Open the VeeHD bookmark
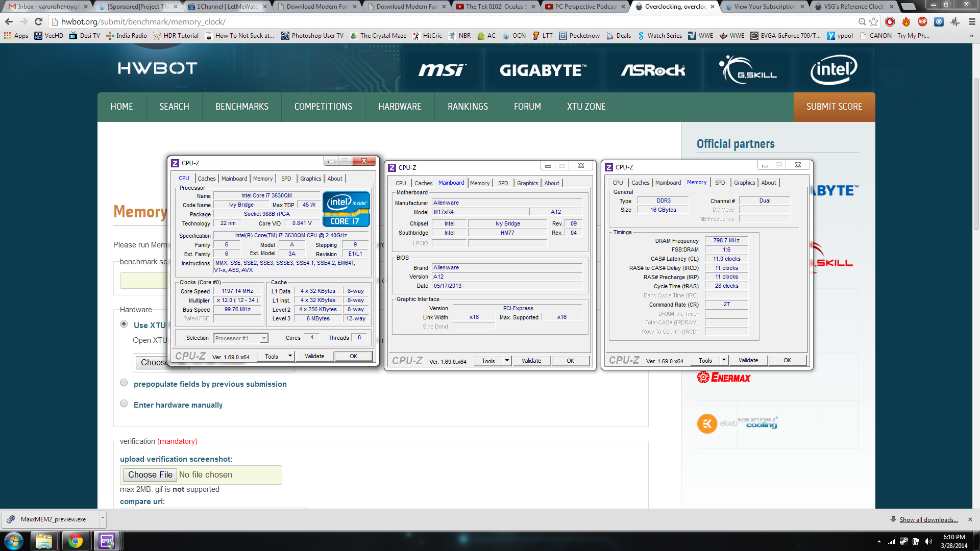Viewport: 980px width, 551px height. 49,36
